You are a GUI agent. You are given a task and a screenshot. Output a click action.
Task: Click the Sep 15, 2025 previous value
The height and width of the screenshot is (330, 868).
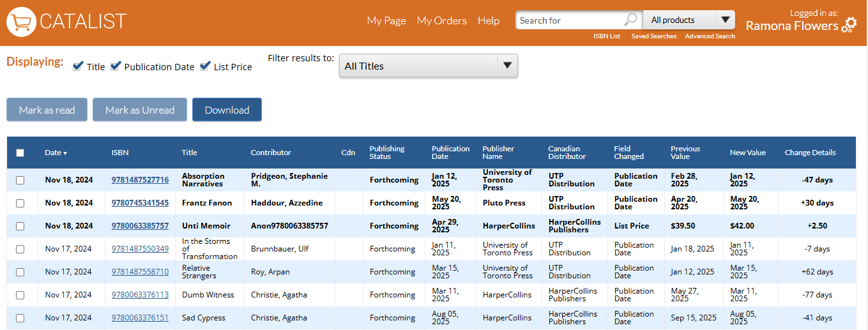coord(694,318)
